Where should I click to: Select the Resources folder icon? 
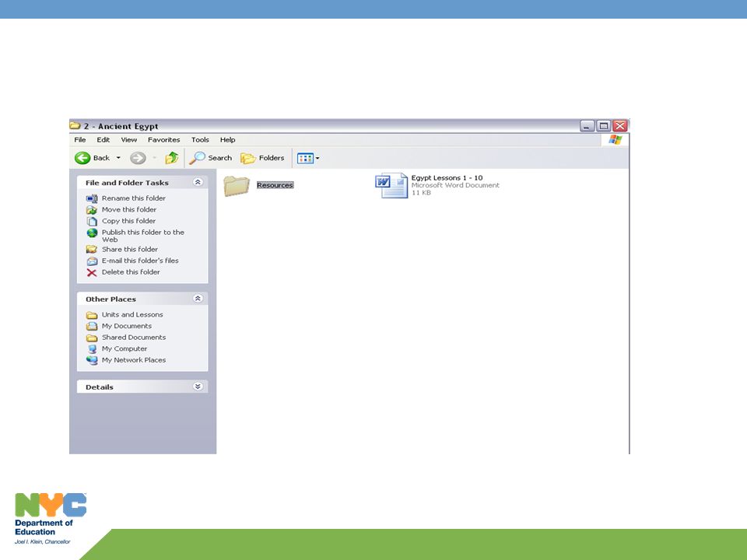pos(237,186)
